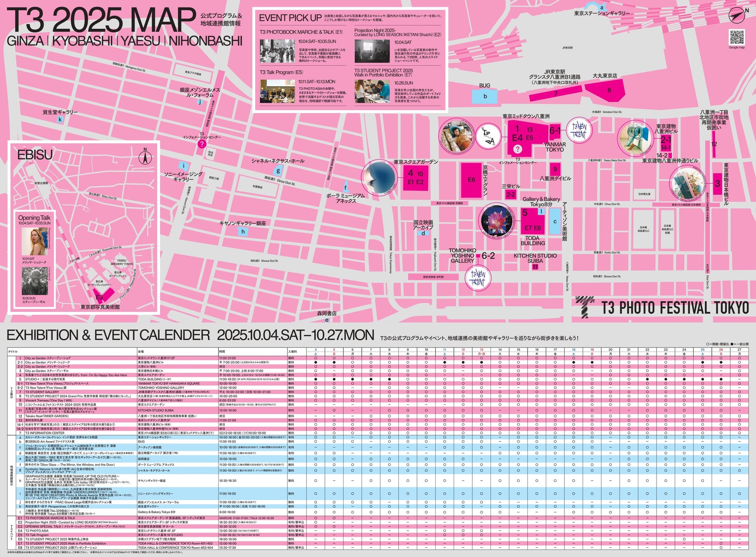
Task: Click the circular laundromat photo beside marker 2-1
Action: click(636, 138)
